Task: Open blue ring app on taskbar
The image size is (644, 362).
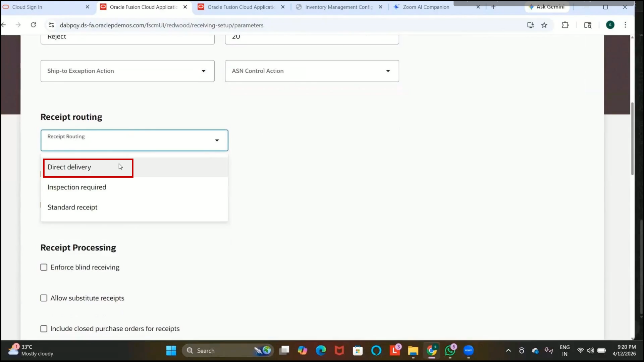Action: pos(376,351)
